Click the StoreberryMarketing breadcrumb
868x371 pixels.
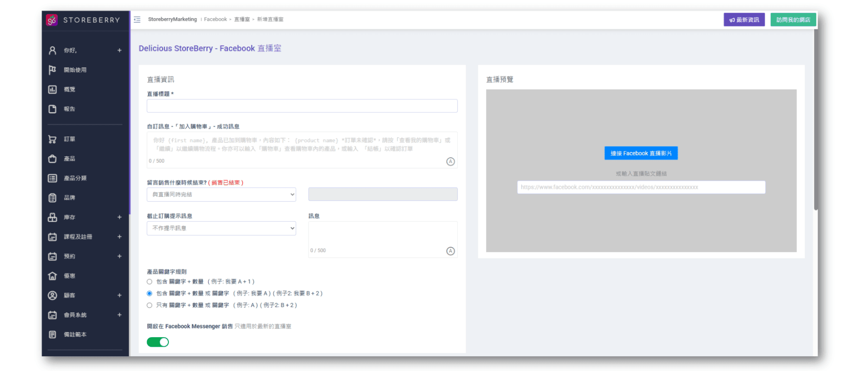tap(172, 19)
